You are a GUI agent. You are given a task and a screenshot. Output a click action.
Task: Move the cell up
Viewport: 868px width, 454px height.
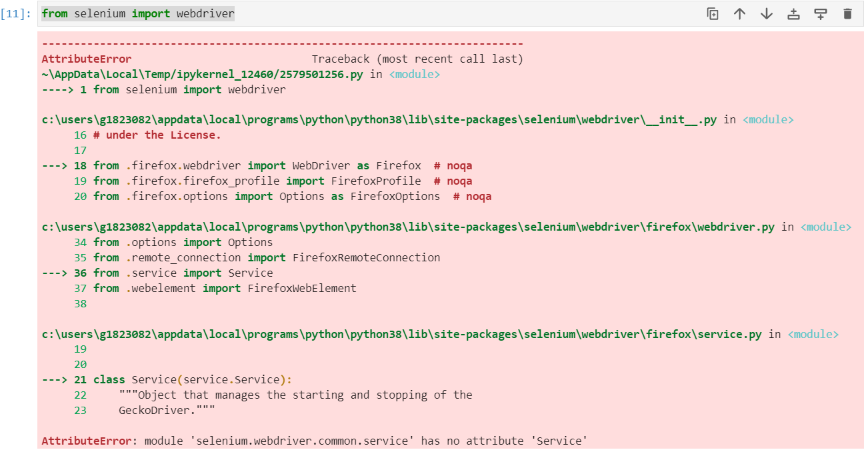coord(739,14)
